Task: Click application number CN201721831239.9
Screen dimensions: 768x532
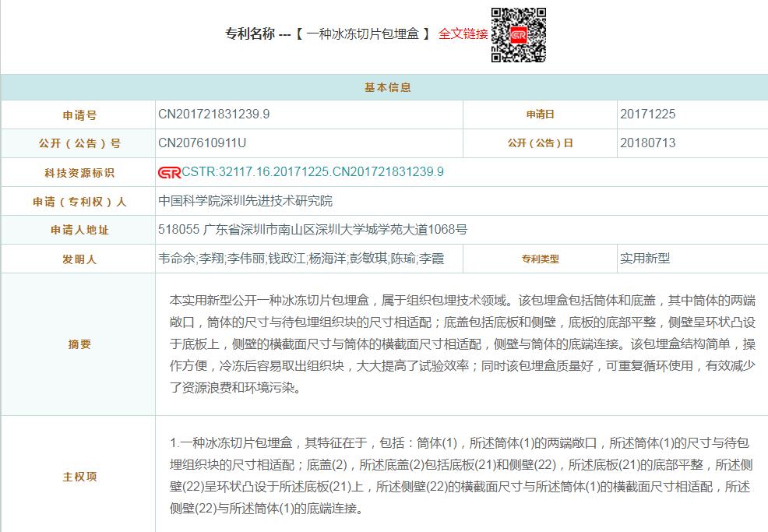Action: point(214,114)
